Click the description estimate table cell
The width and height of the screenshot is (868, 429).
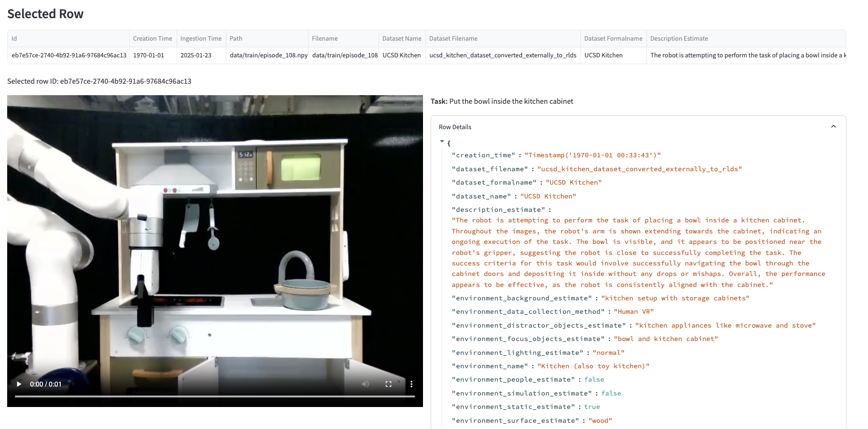(746, 55)
